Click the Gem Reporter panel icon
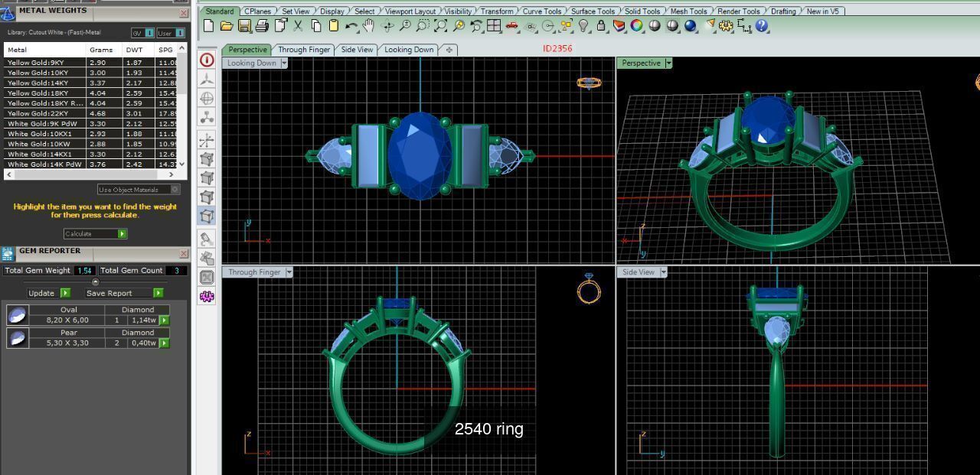Image resolution: width=980 pixels, height=475 pixels. coord(8,254)
